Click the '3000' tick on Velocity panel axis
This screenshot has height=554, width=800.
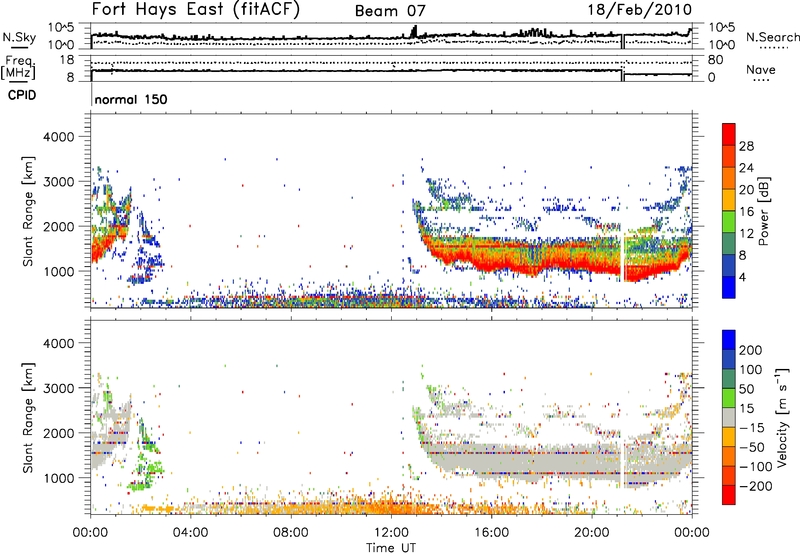[x=59, y=388]
